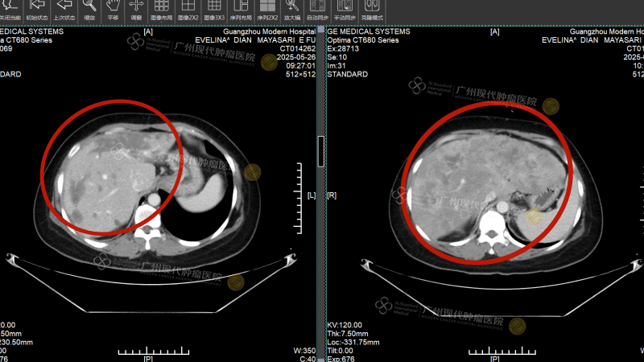Open the Image Layout (图像布局) options
The width and height of the screenshot is (644, 362).
tap(162, 8)
